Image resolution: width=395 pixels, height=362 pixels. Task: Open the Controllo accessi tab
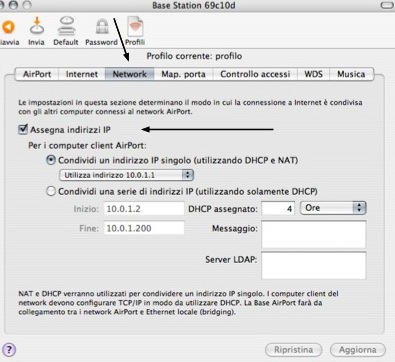click(x=255, y=74)
